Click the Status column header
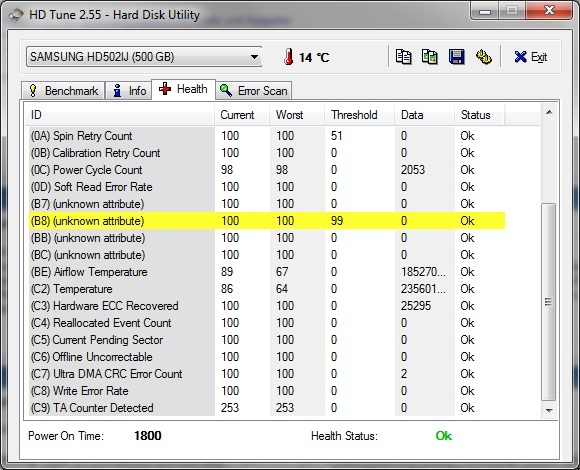Viewport: 580px width, 470px height. pos(480,115)
